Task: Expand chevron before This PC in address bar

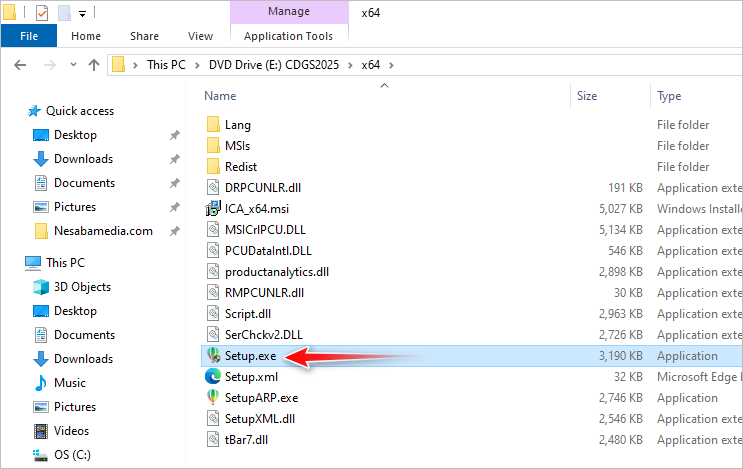Action: [136, 65]
